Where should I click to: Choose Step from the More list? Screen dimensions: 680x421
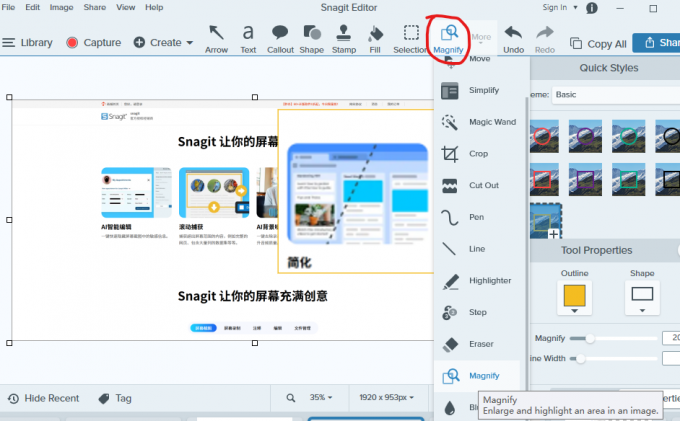click(477, 313)
